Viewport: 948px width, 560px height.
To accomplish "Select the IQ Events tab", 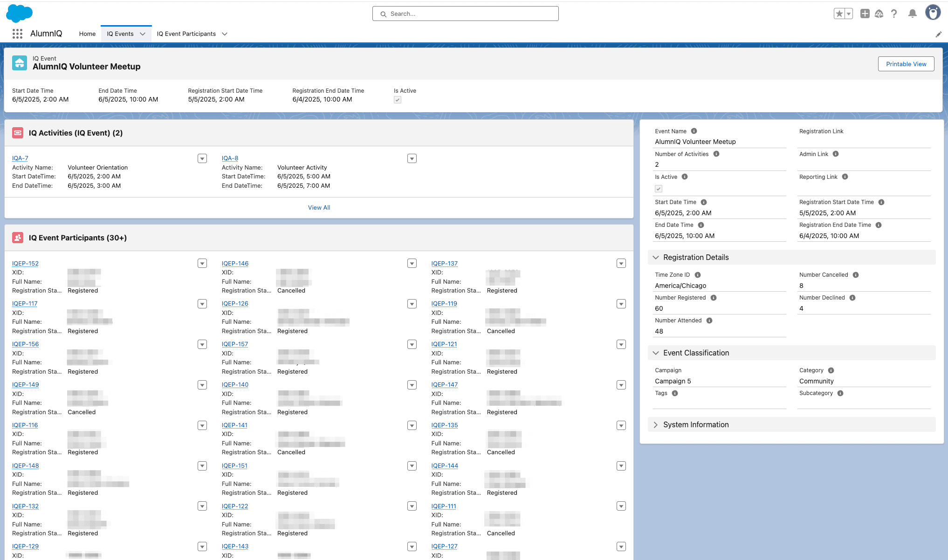I will coord(120,34).
